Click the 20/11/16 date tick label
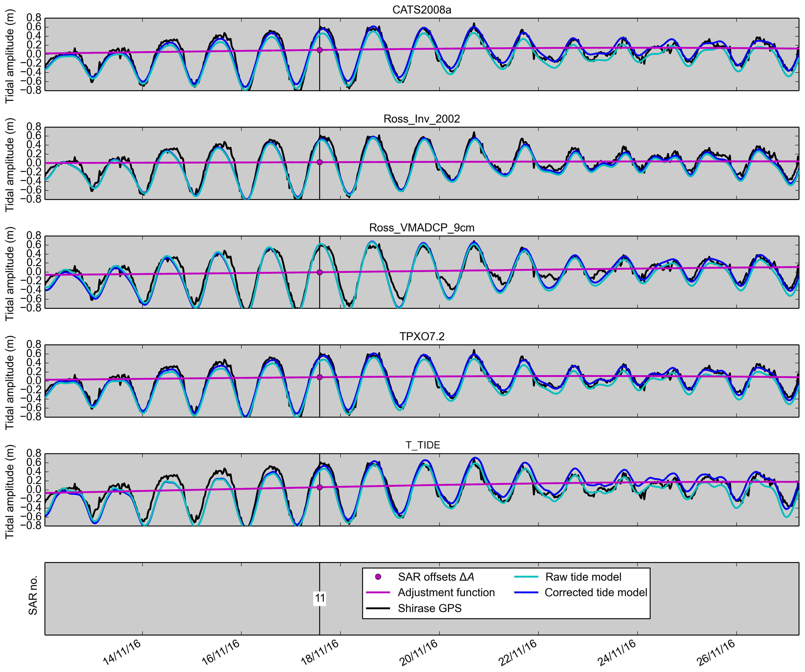This screenshot has height=672, width=805. (x=419, y=652)
